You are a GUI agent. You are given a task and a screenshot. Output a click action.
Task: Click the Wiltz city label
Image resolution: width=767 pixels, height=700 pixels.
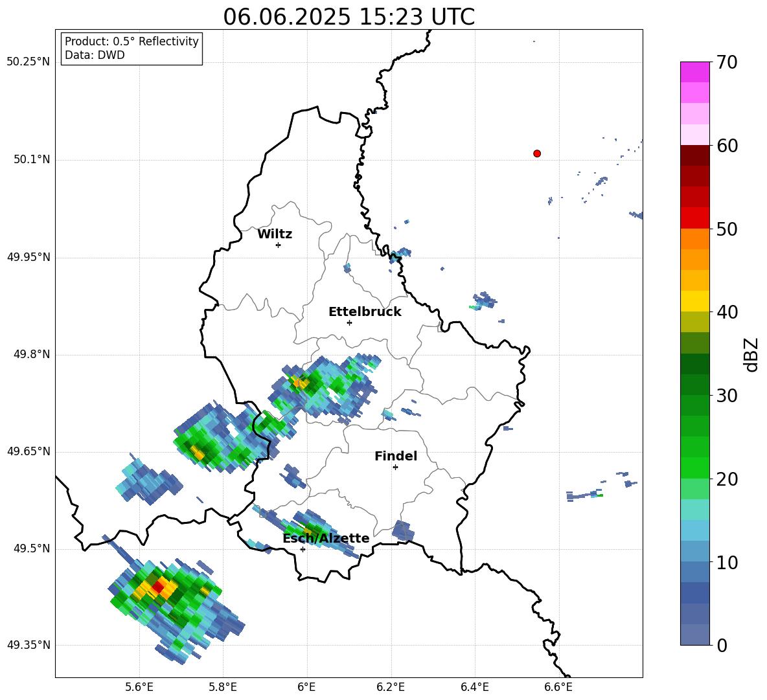coord(275,234)
